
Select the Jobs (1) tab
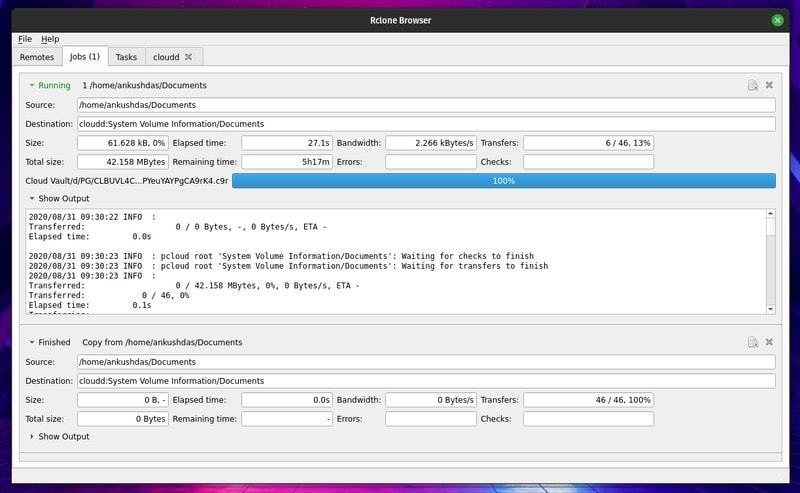84,57
